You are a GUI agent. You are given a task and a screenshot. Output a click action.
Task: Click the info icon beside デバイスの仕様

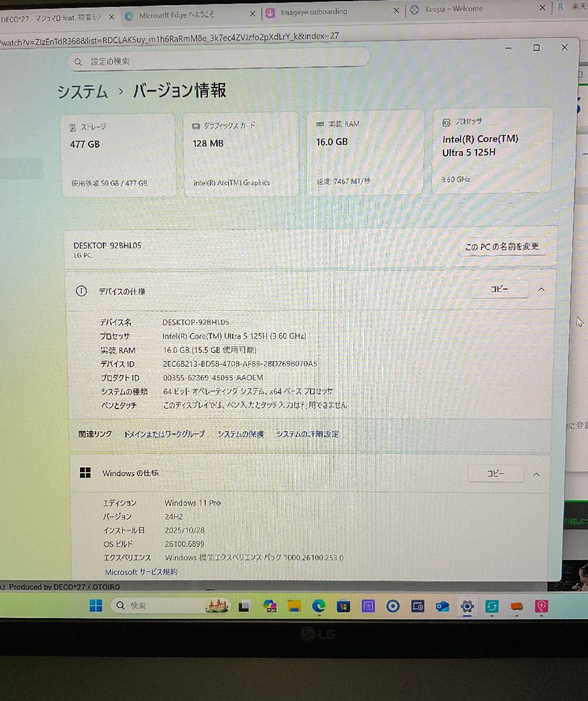click(82, 291)
